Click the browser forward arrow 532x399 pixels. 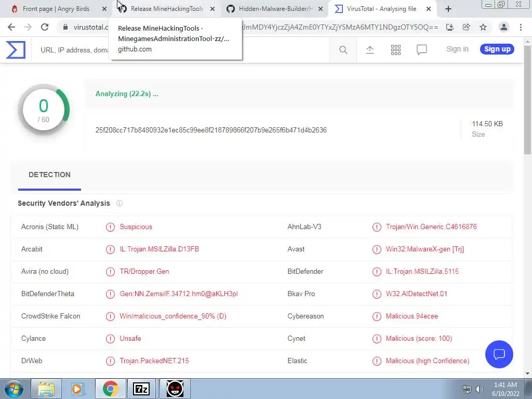coord(28,27)
